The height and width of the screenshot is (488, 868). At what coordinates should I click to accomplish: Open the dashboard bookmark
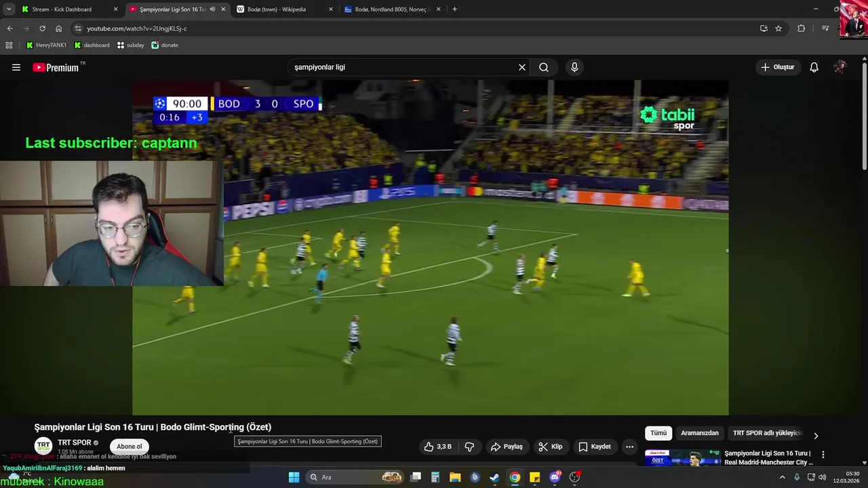[x=92, y=45]
